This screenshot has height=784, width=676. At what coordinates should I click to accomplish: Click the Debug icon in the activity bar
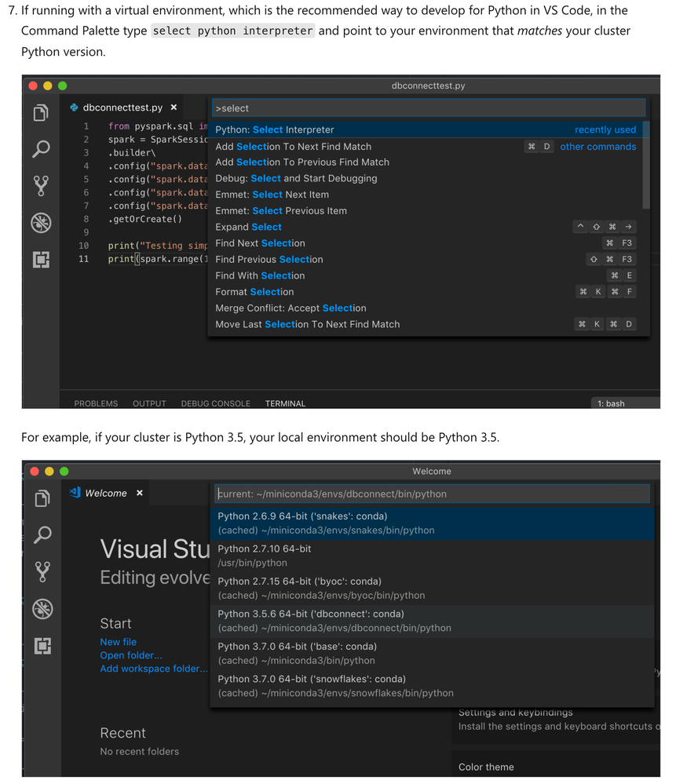[x=41, y=222]
